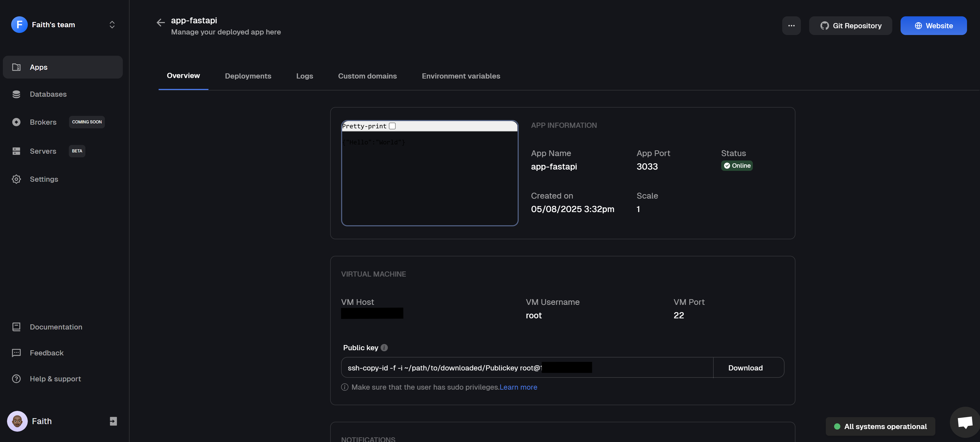This screenshot has height=442, width=980.
Task: Open Settings via gear icon
Action: 16,179
